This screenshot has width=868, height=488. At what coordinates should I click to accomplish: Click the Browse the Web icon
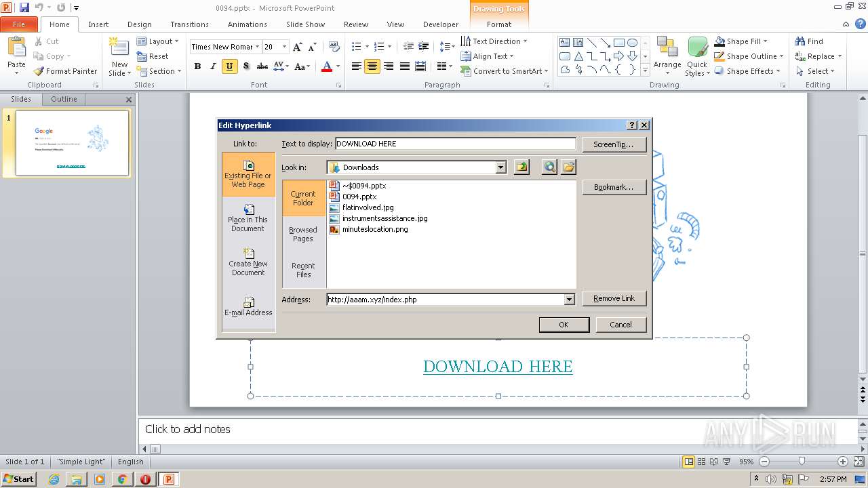549,167
